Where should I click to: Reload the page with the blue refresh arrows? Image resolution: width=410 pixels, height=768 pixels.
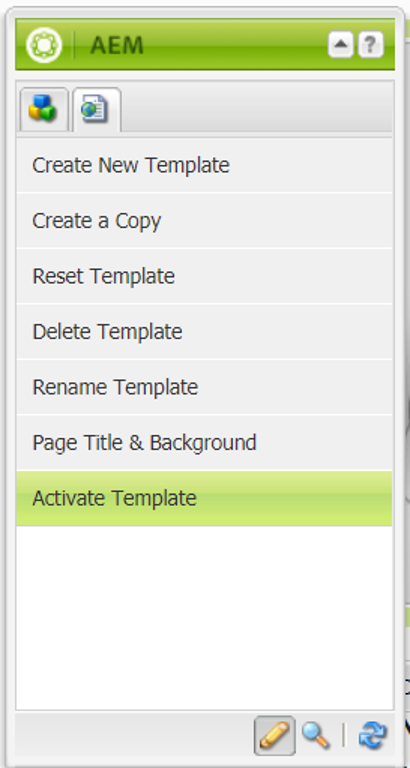coord(373,736)
